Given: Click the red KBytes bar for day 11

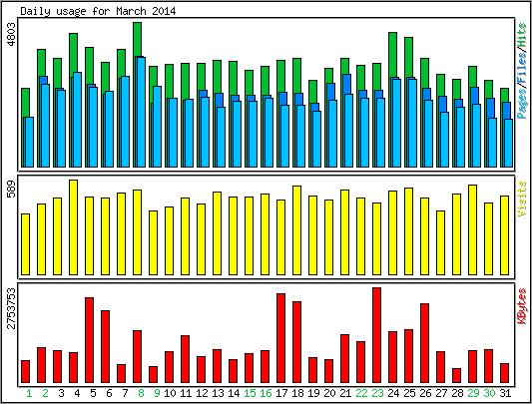Looking at the screenshot, I should (185, 359).
